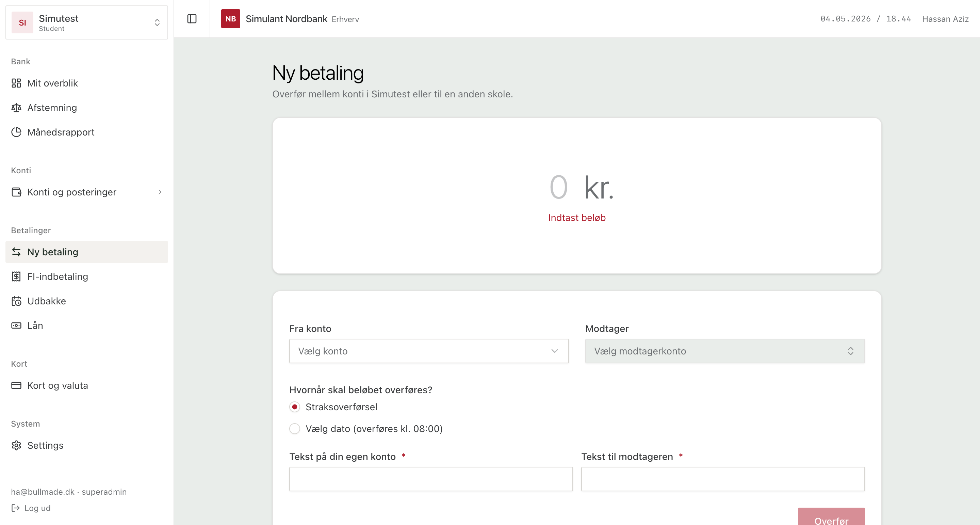Image resolution: width=980 pixels, height=525 pixels.
Task: Open the Udbakke menu item
Action: click(x=87, y=301)
